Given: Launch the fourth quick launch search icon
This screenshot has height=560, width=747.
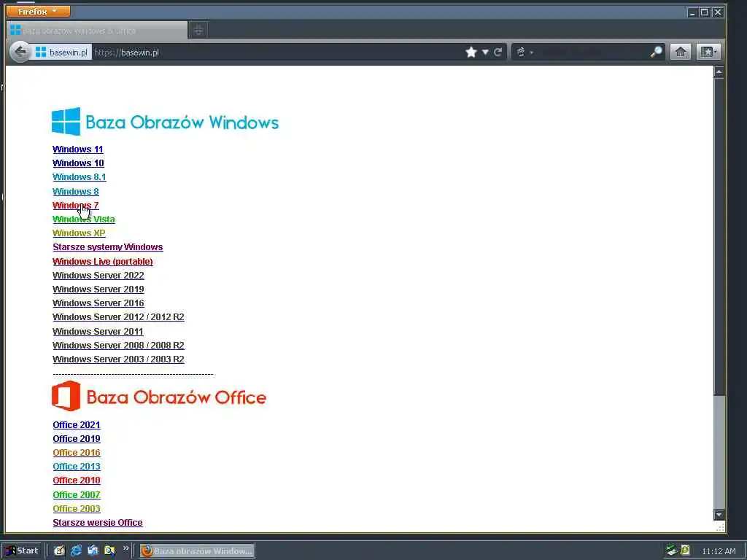Looking at the screenshot, I should pyautogui.click(x=109, y=551).
